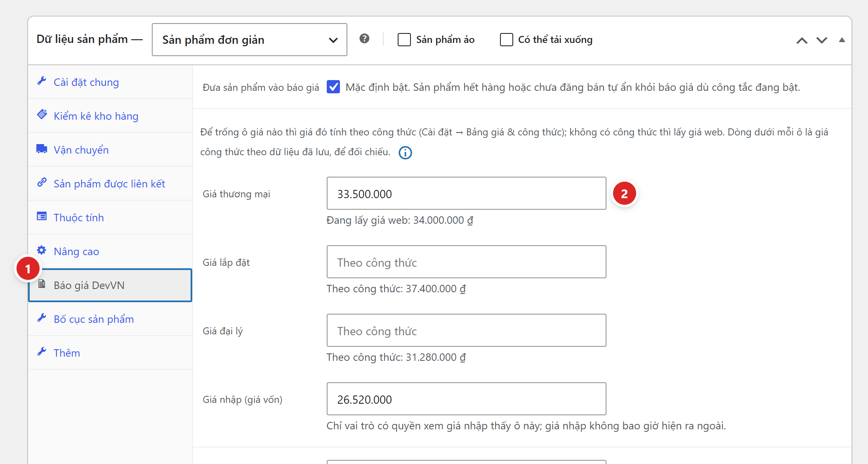Enable the Có thể tải xuống checkbox
The image size is (868, 464).
(507, 40)
